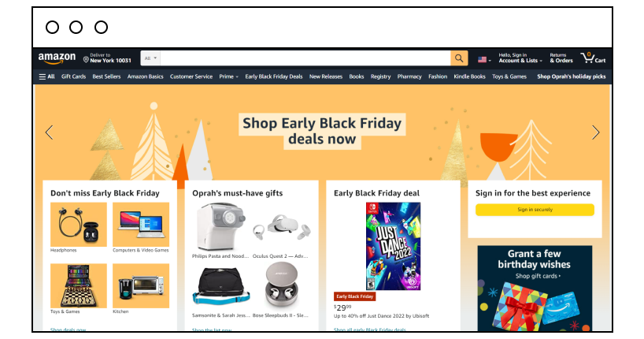Click the orange search magnifier button
The width and height of the screenshot is (644, 339).
pos(459,58)
